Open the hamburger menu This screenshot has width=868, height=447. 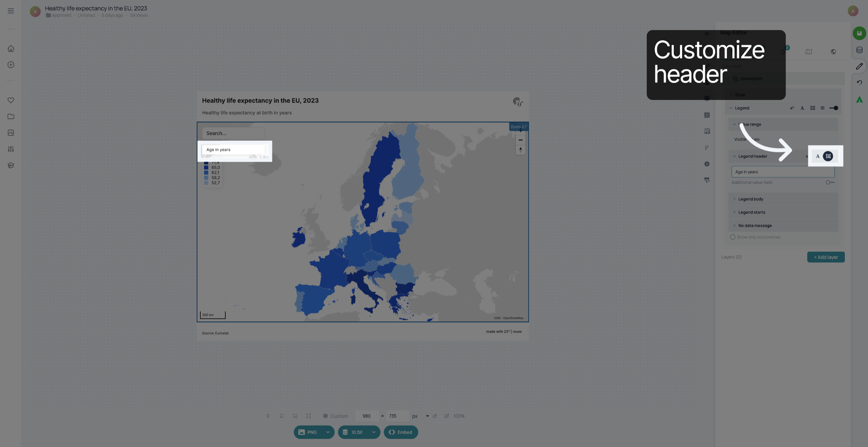point(11,11)
